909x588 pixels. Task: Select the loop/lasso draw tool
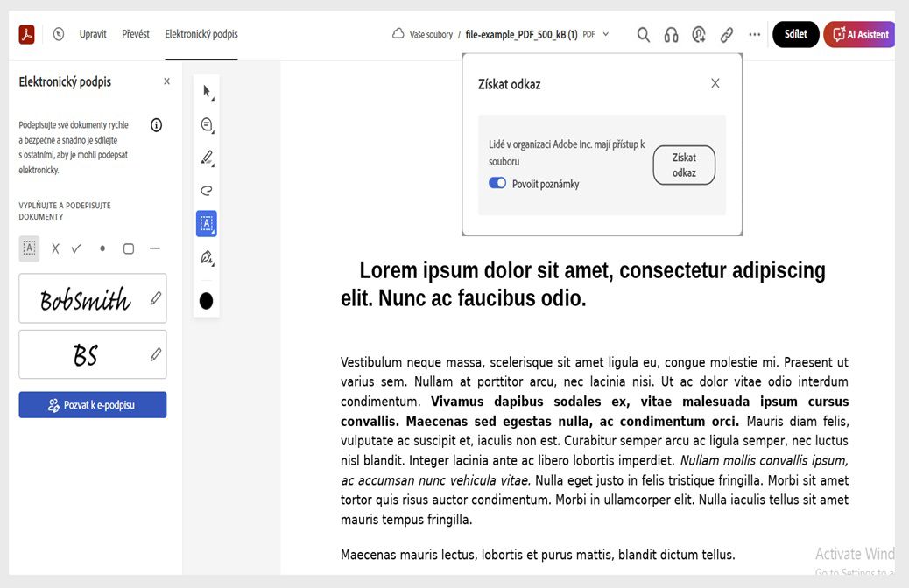[206, 190]
